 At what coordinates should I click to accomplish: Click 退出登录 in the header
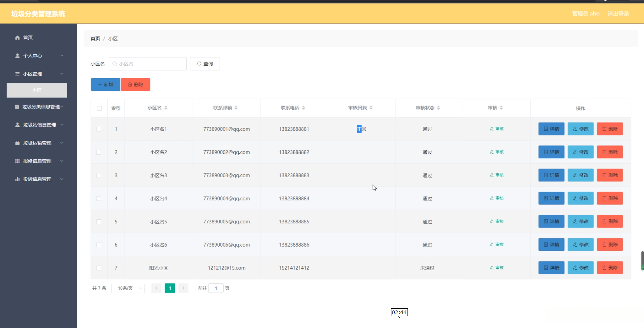tap(618, 14)
